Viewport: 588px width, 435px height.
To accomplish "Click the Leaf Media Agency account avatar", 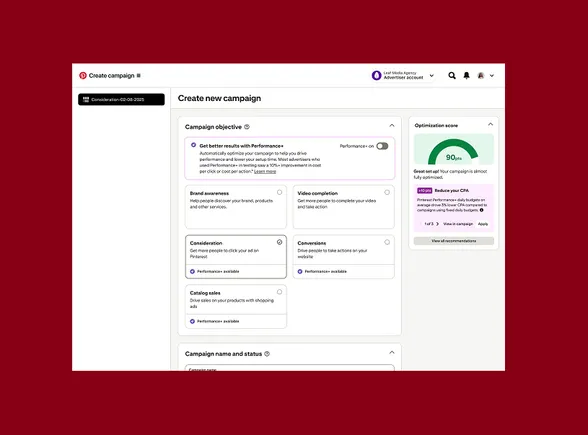I will [x=376, y=75].
